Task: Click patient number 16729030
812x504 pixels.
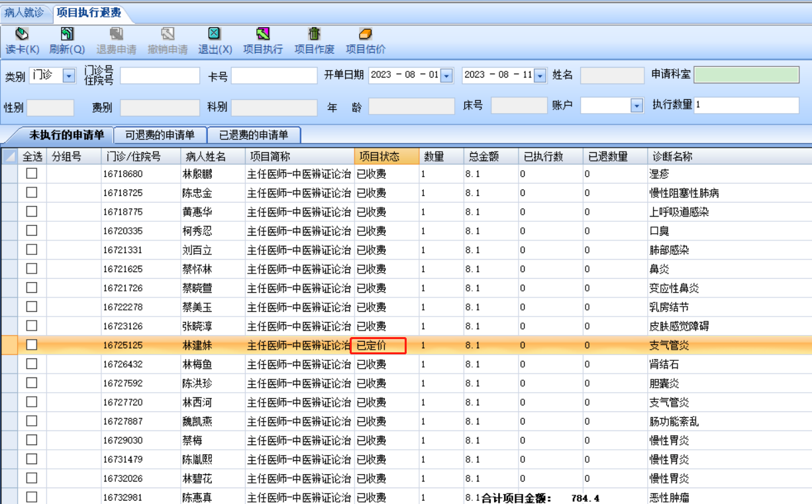Action: coord(123,440)
